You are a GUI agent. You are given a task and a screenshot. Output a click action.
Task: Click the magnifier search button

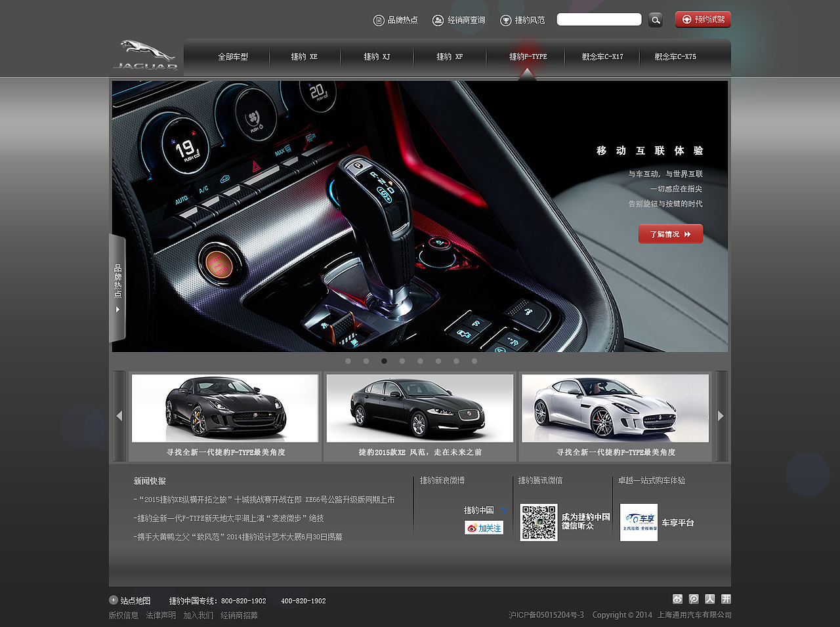[x=655, y=20]
